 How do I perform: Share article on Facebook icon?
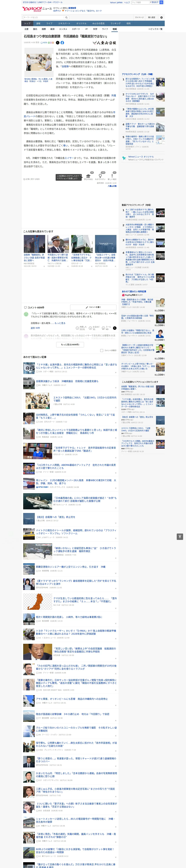[62, 43]
